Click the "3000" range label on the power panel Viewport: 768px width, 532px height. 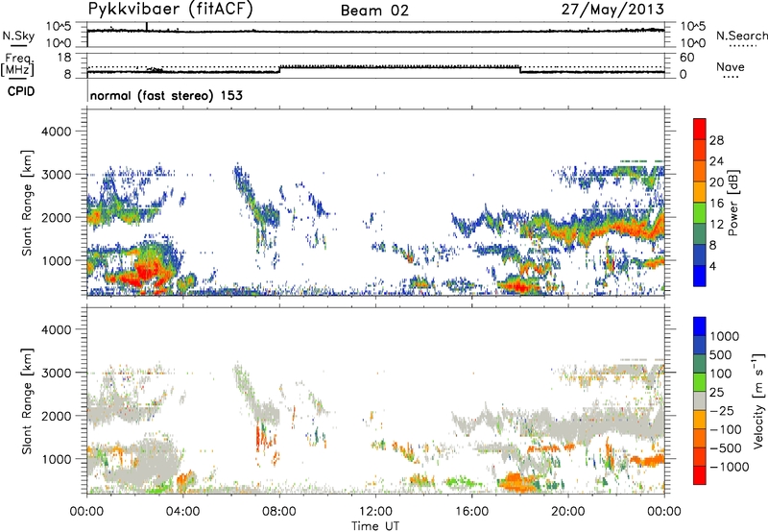(x=56, y=175)
